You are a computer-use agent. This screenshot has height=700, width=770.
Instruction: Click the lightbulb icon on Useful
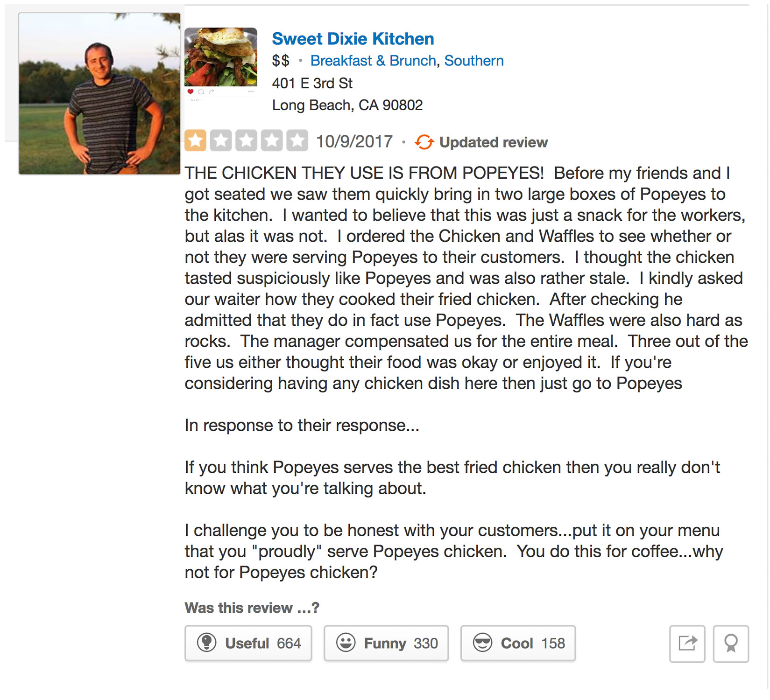coord(206,643)
